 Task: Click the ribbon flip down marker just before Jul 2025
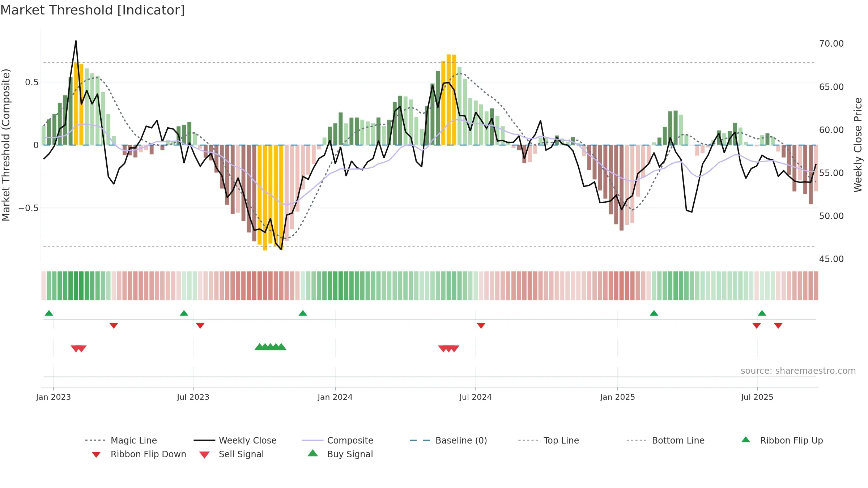coord(757,326)
